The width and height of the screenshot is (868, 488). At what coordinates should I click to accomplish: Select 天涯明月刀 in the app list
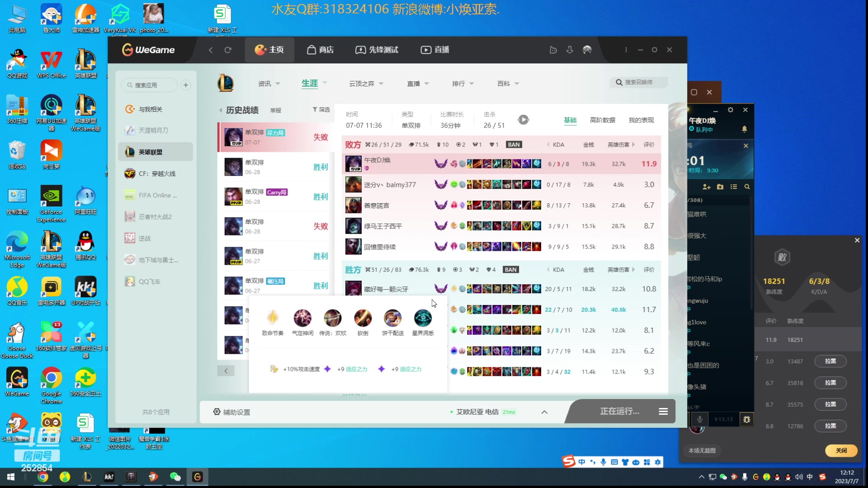156,130
